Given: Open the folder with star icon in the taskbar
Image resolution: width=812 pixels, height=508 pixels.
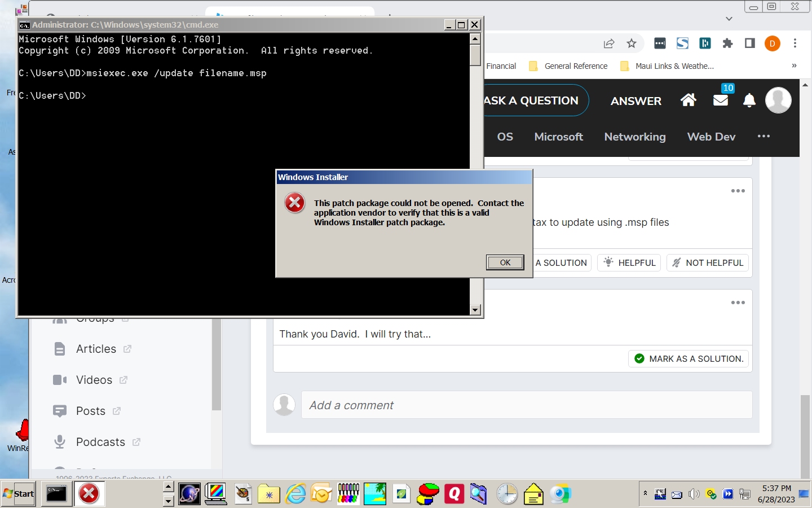Looking at the screenshot, I should [269, 494].
